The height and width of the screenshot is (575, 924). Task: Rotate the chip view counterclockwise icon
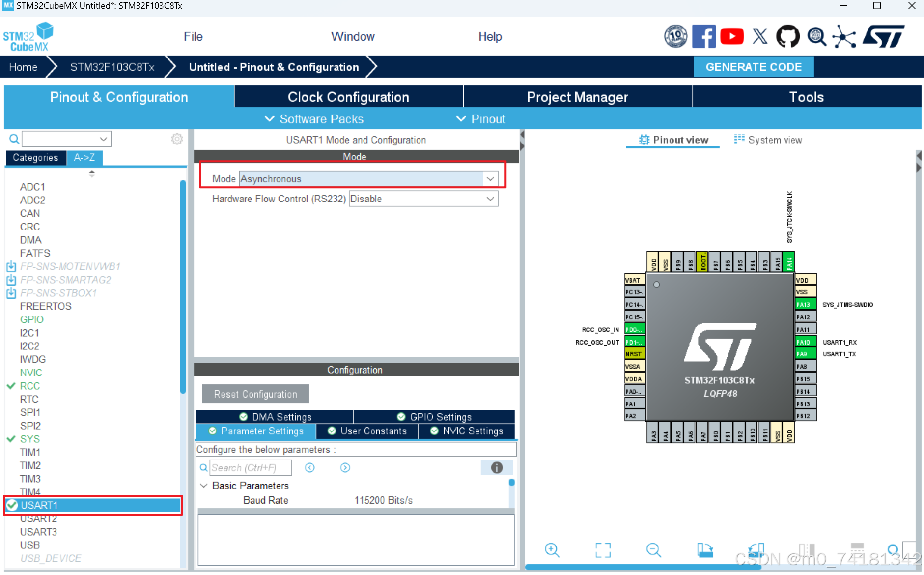pyautogui.click(x=756, y=550)
